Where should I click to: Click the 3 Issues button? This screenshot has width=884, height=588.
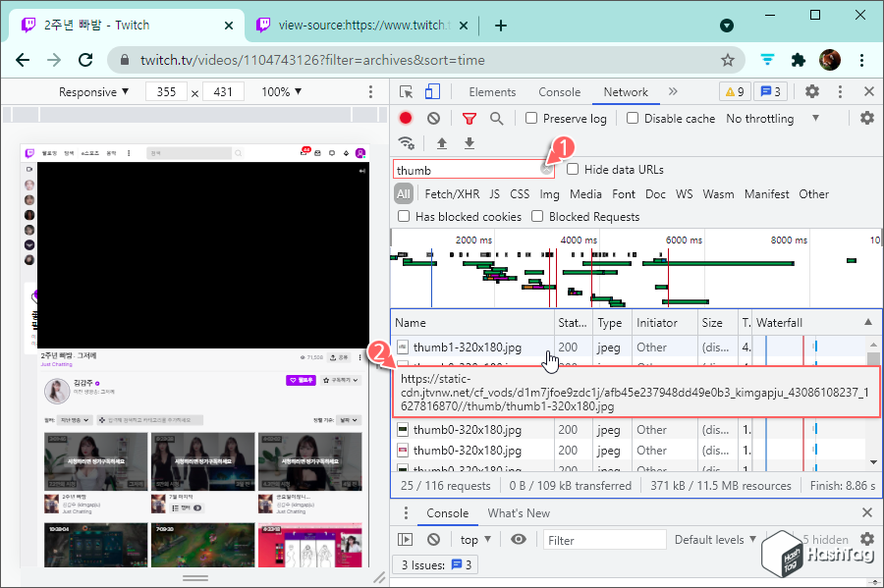[x=436, y=564]
